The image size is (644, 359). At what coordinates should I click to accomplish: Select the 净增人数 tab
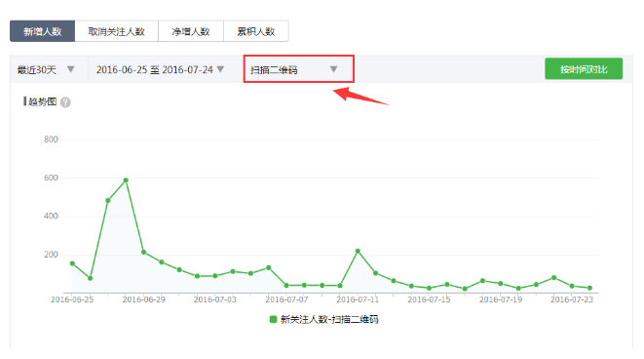(191, 31)
